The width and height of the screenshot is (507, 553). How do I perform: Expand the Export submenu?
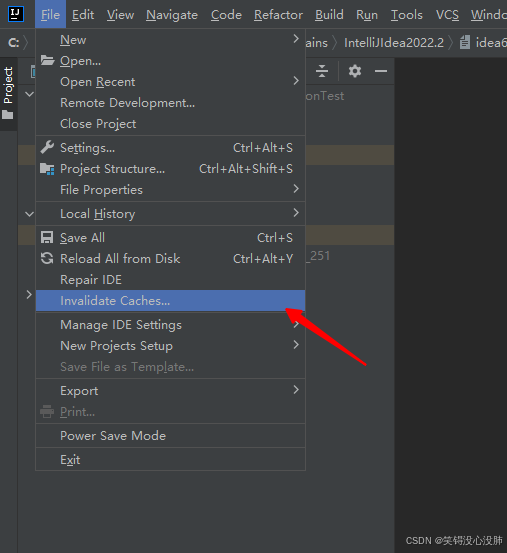pos(170,390)
